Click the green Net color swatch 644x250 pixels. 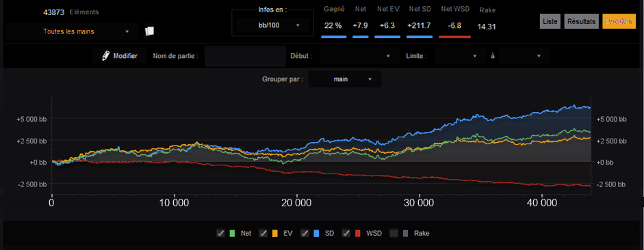coord(232,234)
